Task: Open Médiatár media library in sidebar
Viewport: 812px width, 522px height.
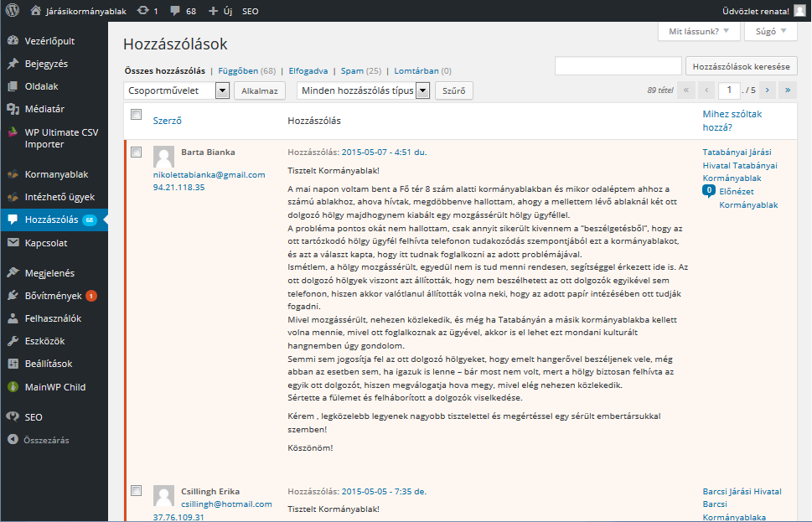Action: [x=44, y=108]
